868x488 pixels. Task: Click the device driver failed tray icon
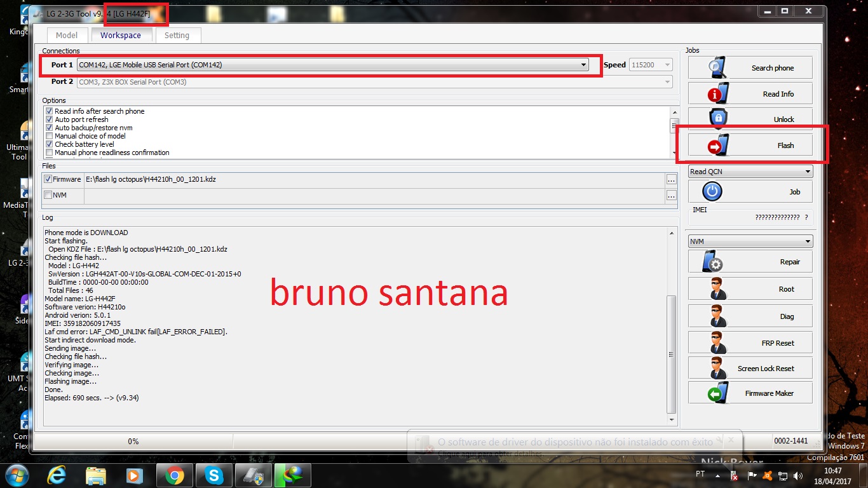[735, 475]
